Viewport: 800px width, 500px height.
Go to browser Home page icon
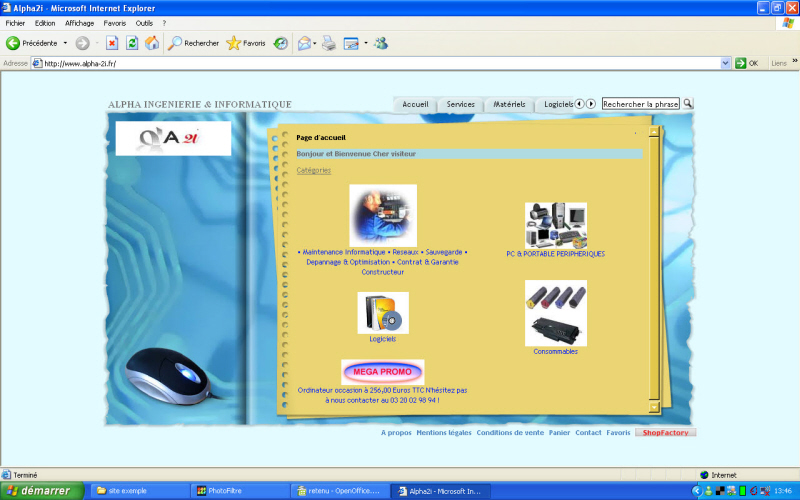click(152, 43)
